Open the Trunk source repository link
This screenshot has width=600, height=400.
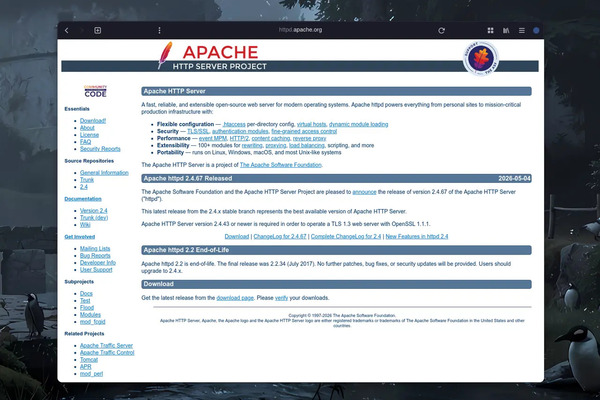click(x=87, y=180)
